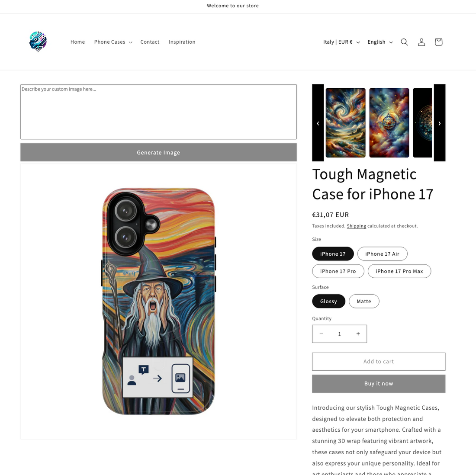Focus the custom image description field
This screenshot has width=476, height=475.
pyautogui.click(x=158, y=112)
